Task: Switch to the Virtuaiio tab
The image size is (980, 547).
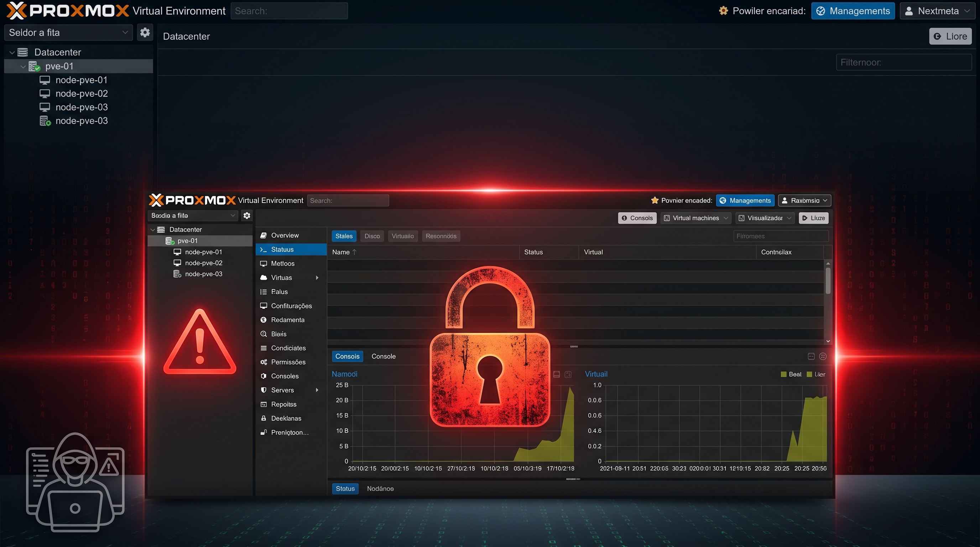Action: click(402, 236)
